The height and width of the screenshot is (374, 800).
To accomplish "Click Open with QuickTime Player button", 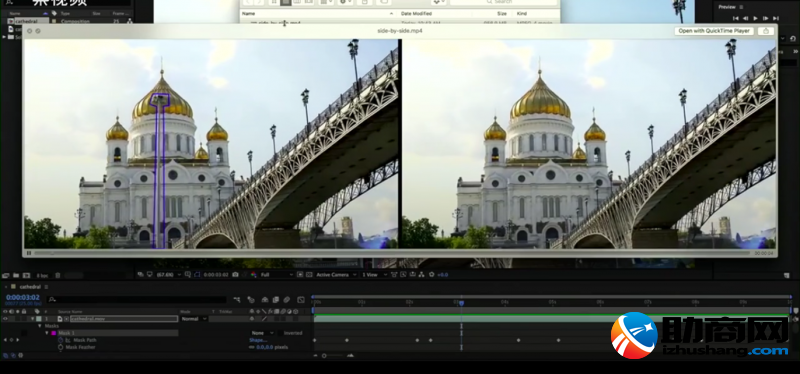I will [714, 31].
